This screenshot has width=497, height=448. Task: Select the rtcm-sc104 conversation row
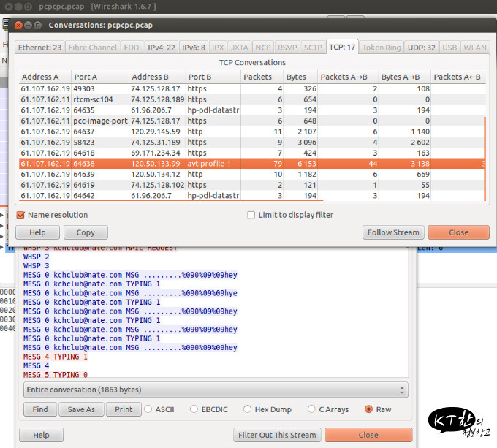(x=252, y=99)
